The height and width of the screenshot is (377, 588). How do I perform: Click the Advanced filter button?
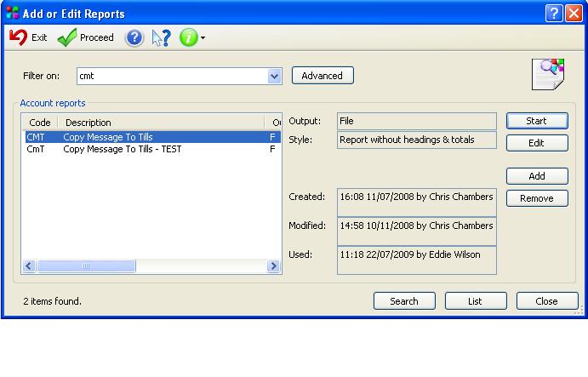click(323, 76)
